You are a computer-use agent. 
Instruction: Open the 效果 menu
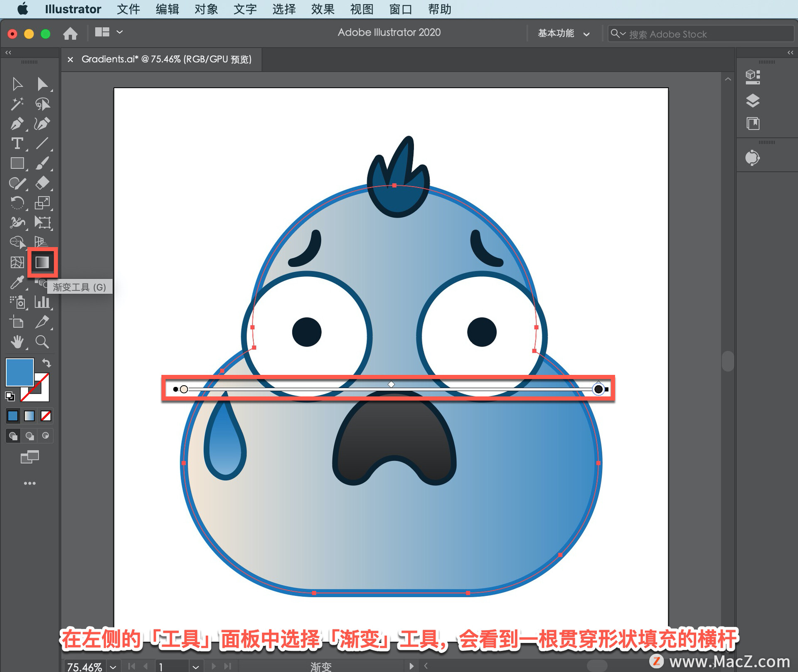coord(323,9)
